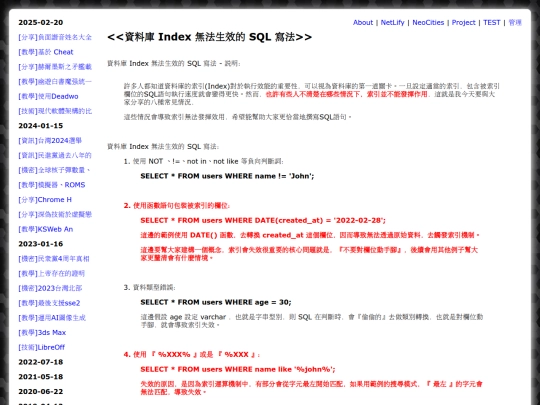Viewport: 540px width, 405px height.
Task: Open the 台灣2024選舉 news link
Action: 50,141
